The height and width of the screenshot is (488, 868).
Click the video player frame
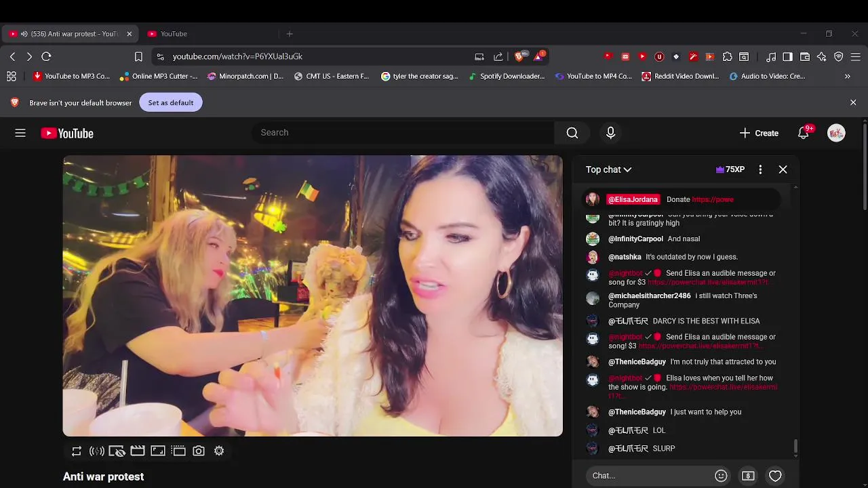pos(313,296)
